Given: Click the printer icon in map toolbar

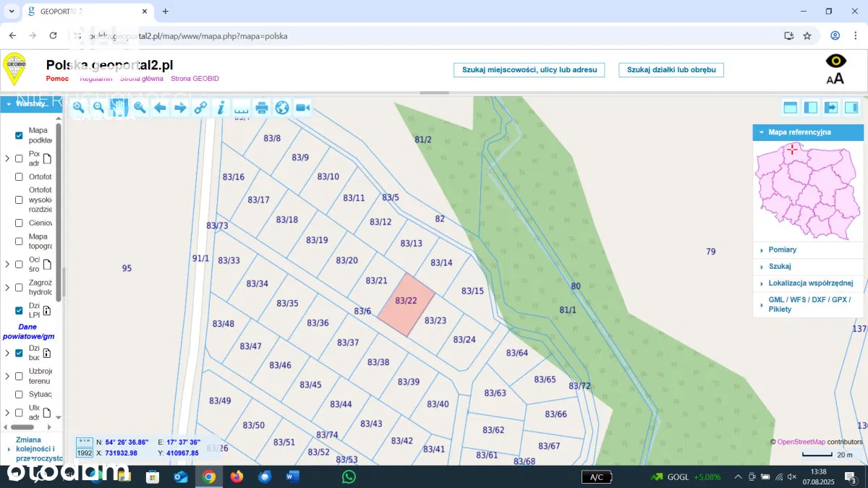Looking at the screenshot, I should click(x=262, y=108).
